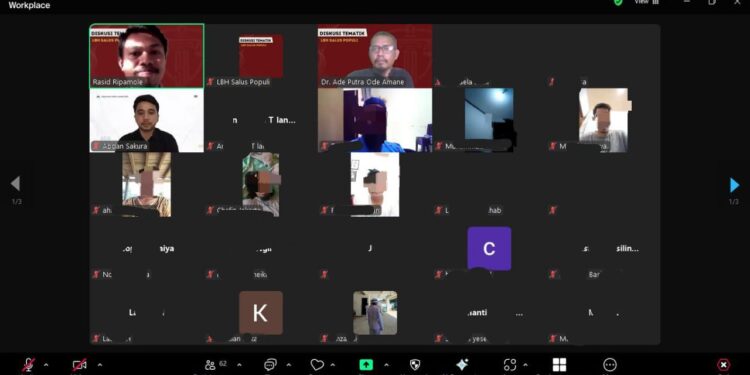Select Rasid Ripamole's video tile
The height and width of the screenshot is (375, 750).
pos(147,56)
